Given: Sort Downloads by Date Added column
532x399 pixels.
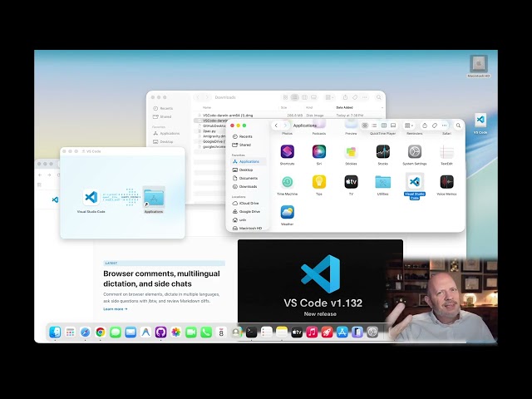Looking at the screenshot, I should (x=344, y=107).
